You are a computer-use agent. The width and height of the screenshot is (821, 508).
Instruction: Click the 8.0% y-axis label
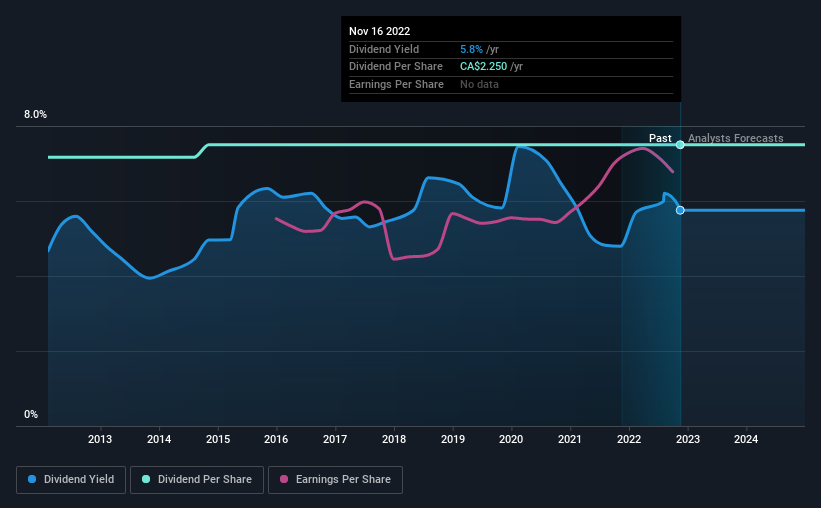[35, 114]
